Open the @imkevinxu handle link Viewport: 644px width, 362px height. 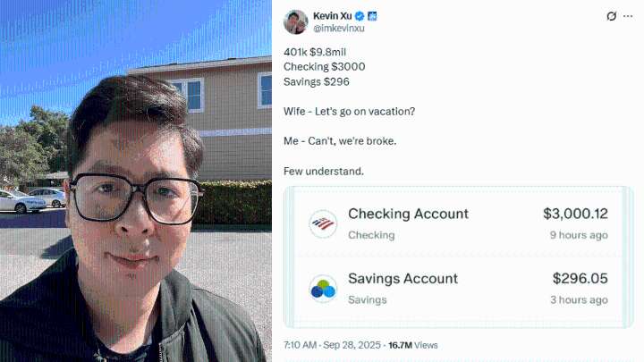(x=339, y=29)
